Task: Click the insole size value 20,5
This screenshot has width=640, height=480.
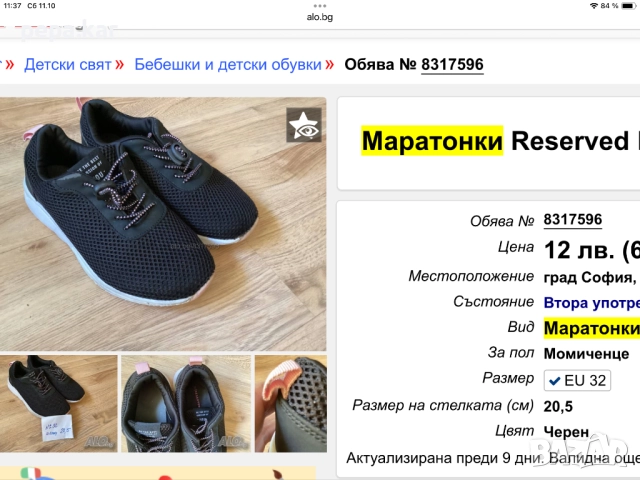Action: (558, 407)
